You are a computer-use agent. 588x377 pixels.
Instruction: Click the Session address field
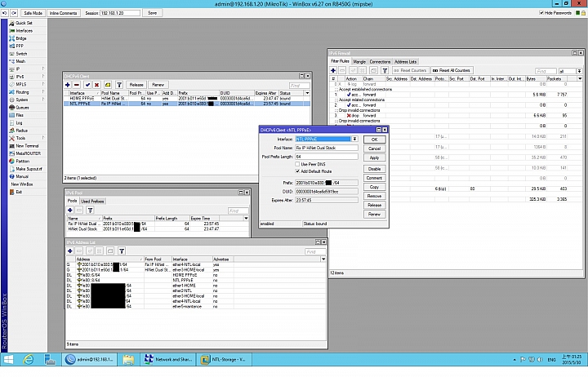(120, 13)
